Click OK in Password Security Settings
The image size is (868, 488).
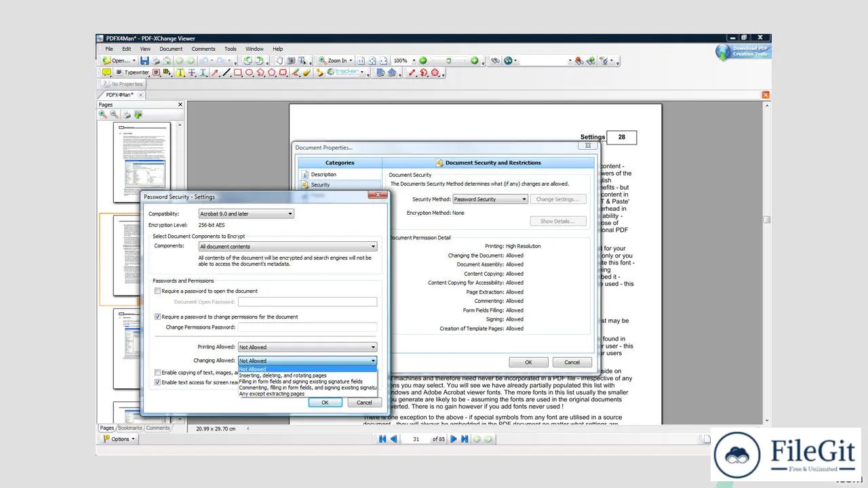tap(325, 403)
